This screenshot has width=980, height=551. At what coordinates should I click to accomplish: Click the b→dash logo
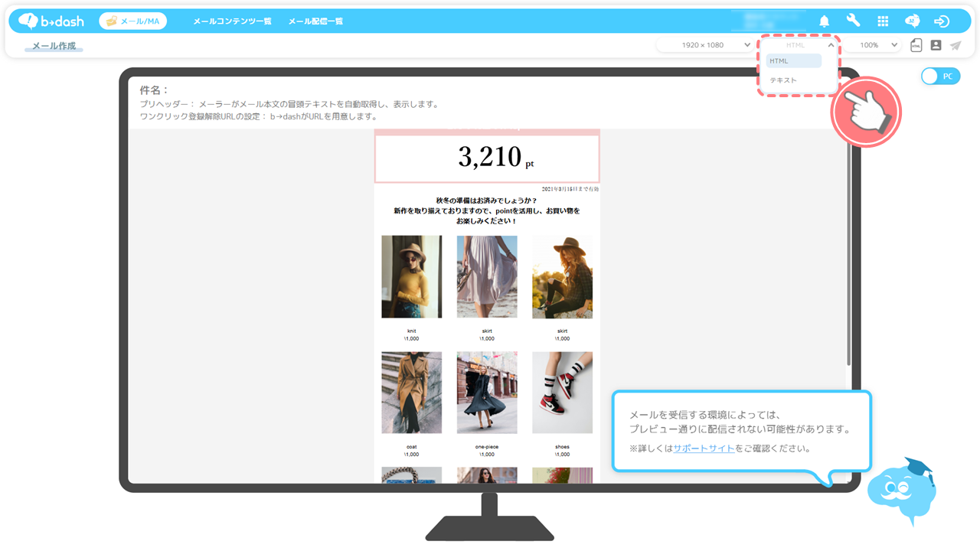tap(51, 21)
